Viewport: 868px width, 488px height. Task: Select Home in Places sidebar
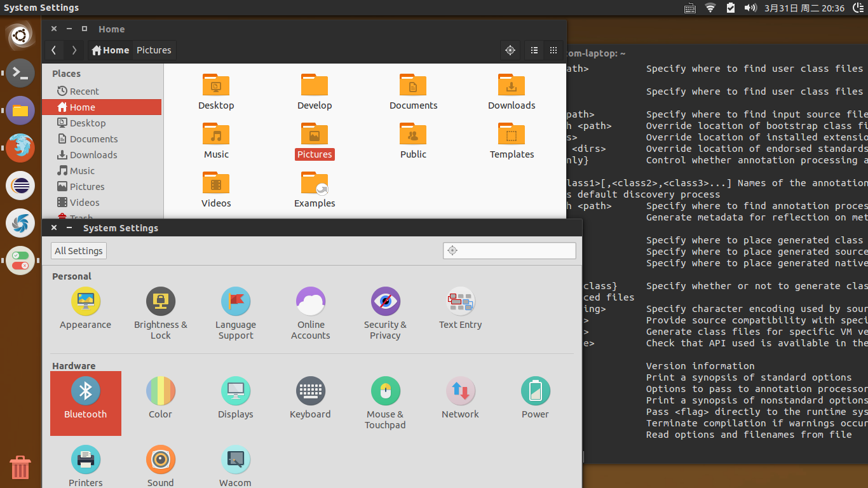tap(102, 107)
